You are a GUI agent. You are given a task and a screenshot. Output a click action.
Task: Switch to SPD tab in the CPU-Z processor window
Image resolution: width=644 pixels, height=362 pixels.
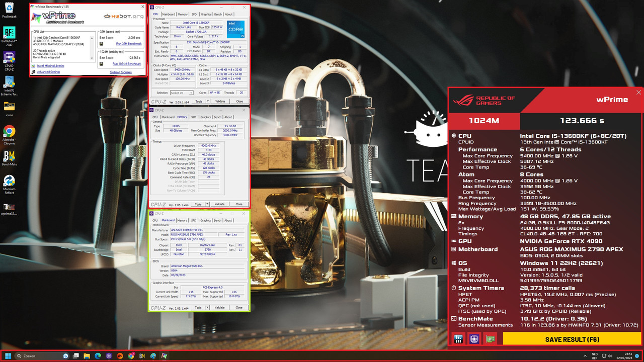[x=194, y=15]
